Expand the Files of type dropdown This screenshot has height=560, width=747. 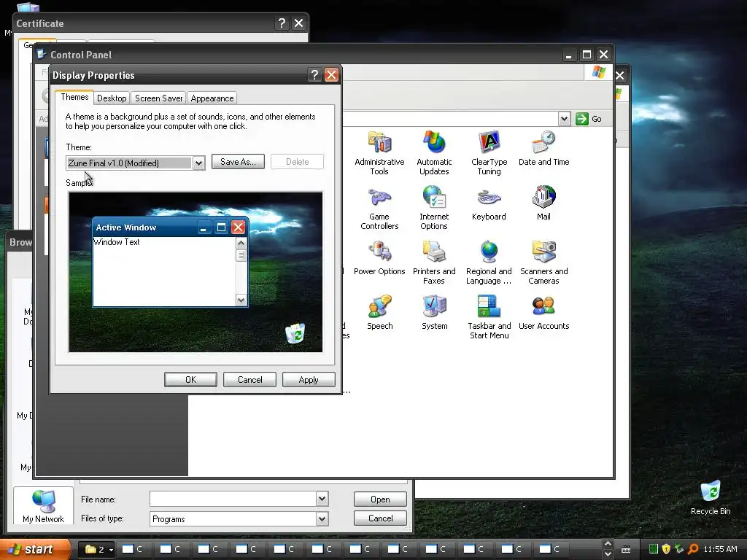point(322,518)
